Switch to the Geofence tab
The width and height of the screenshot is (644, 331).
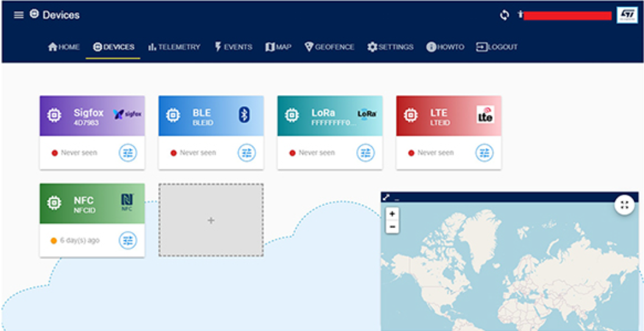[329, 47]
